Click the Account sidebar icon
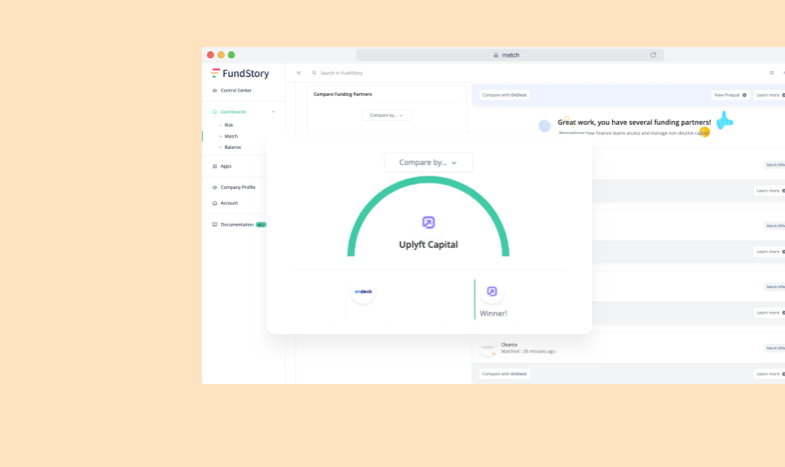Viewport: 785px width, 467px height. click(x=215, y=203)
